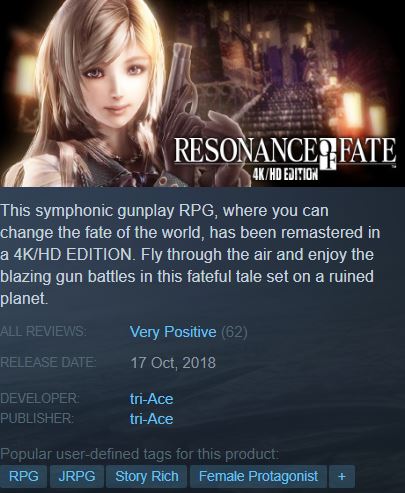Viewport: 405px width, 493px height.
Task: Open publisher tri-Ace link
Action: 152,418
